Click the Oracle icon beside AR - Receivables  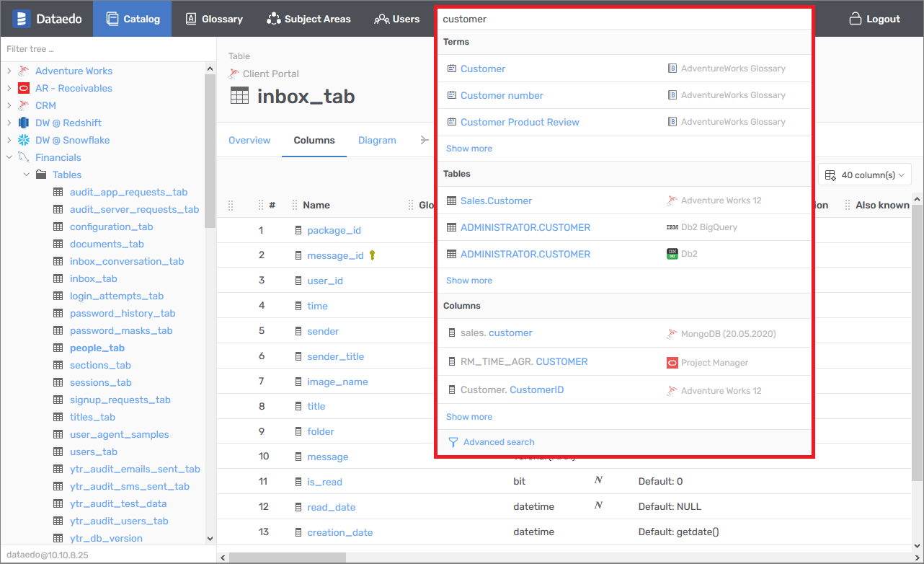coord(24,88)
